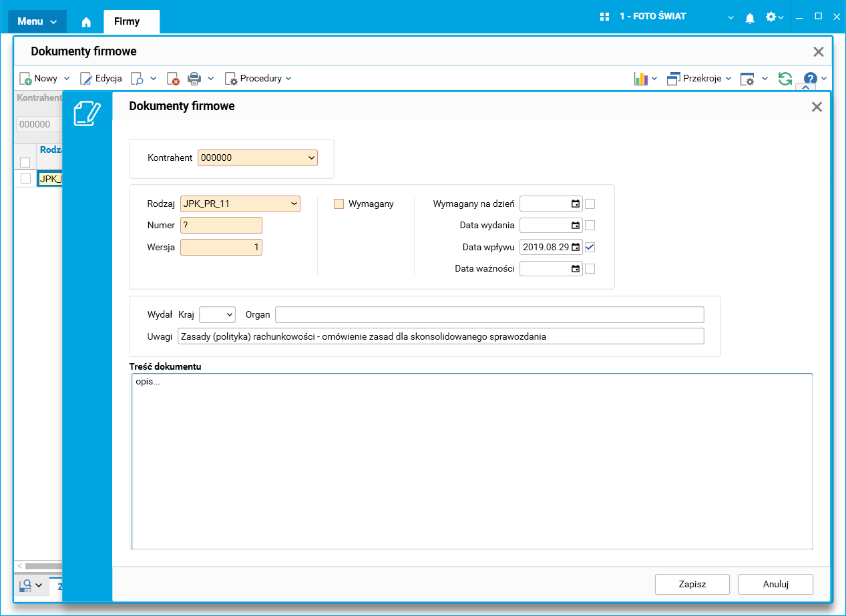Close the inner Dokumenty firmowe dialog
This screenshot has width=846, height=616.
(x=817, y=106)
